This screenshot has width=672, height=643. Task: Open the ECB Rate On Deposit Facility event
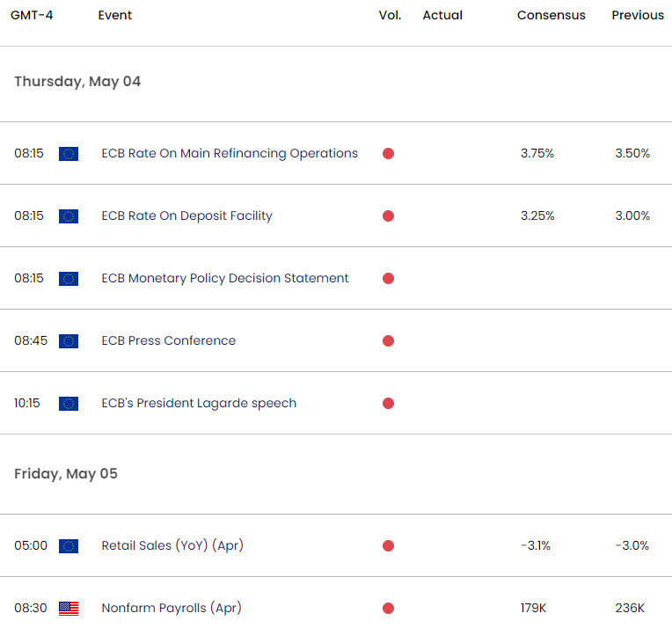pos(186,216)
